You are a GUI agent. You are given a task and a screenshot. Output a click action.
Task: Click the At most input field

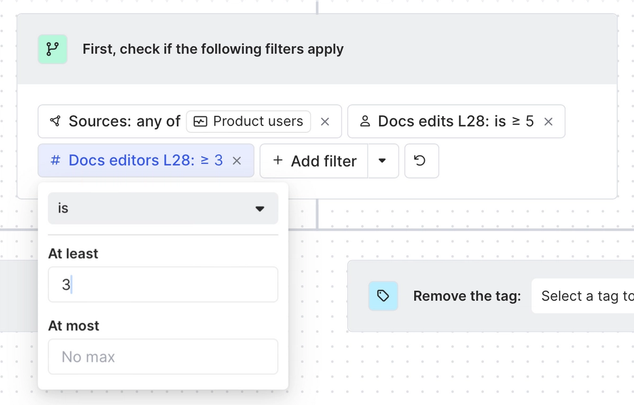163,357
